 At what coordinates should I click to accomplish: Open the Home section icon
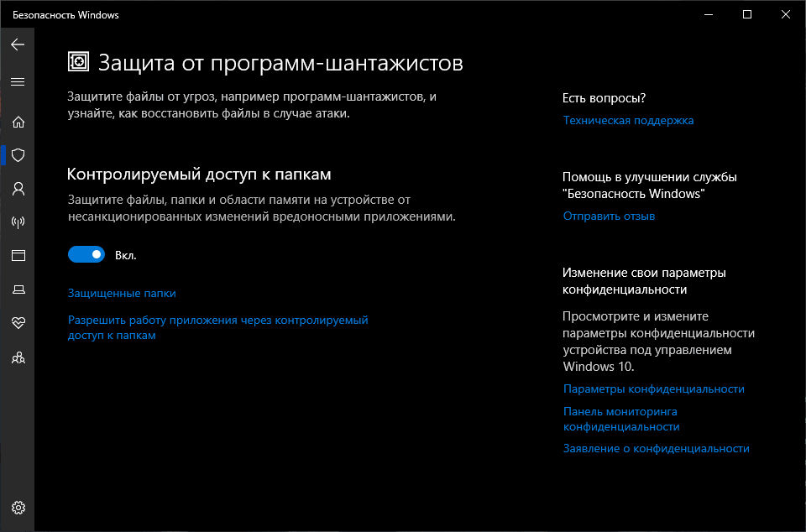pos(18,123)
